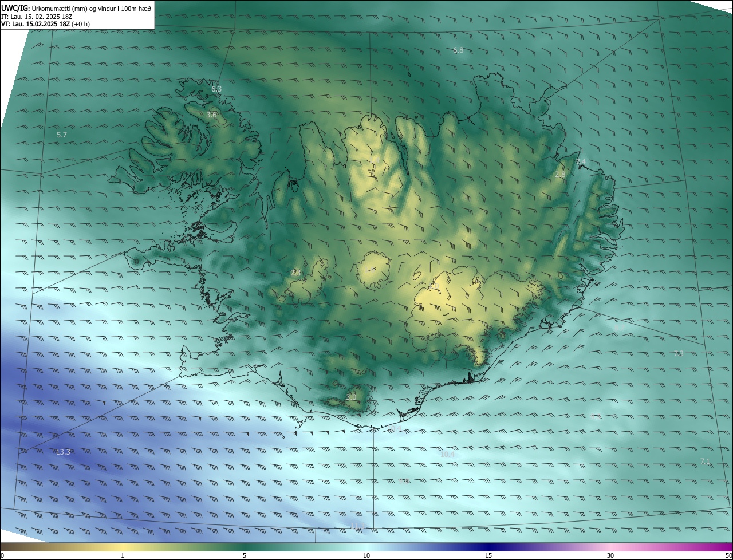Click the 2.8 value label on the map
Screen dimensions: 733x560
tap(560, 175)
